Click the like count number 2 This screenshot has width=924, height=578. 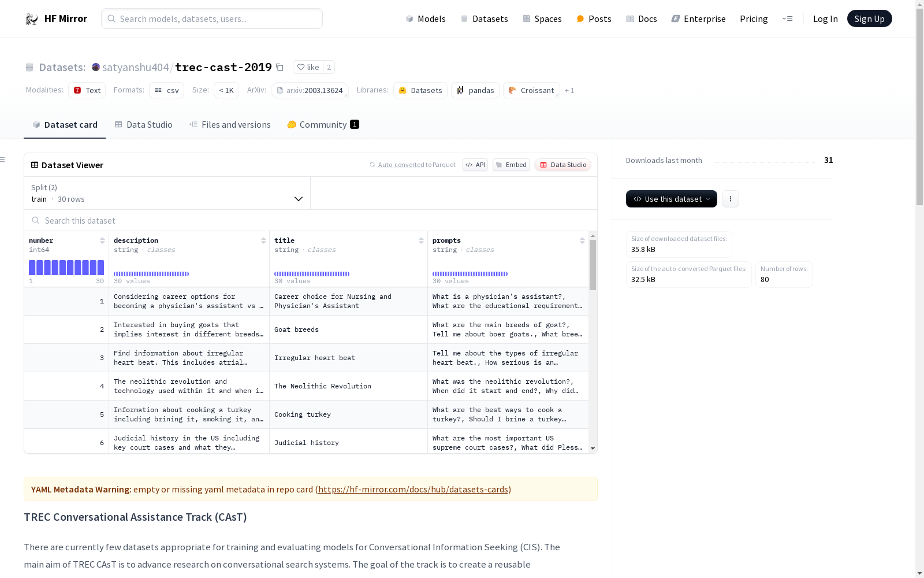point(329,67)
